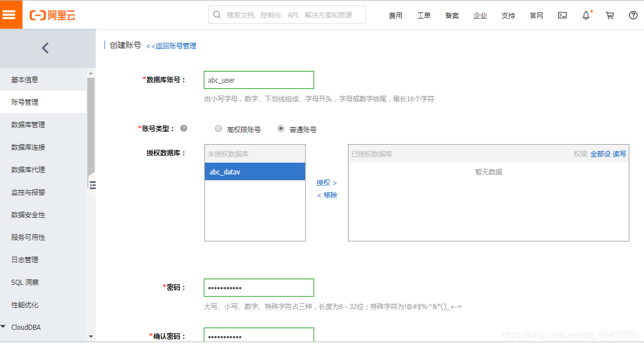Click the 确认密码 field
The image size is (644, 345).
click(x=259, y=335)
